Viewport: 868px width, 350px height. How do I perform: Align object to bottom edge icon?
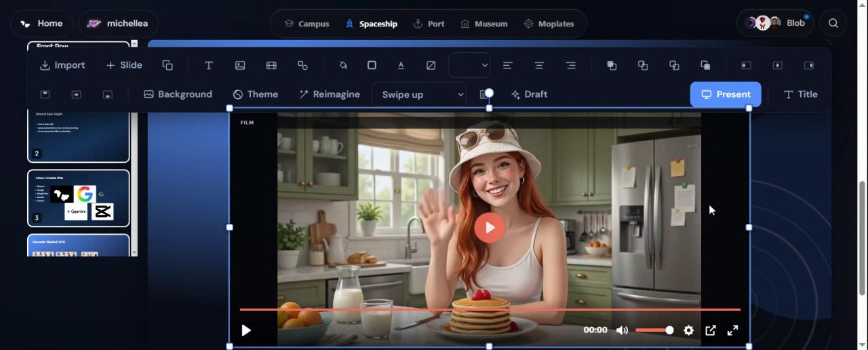pos(107,94)
